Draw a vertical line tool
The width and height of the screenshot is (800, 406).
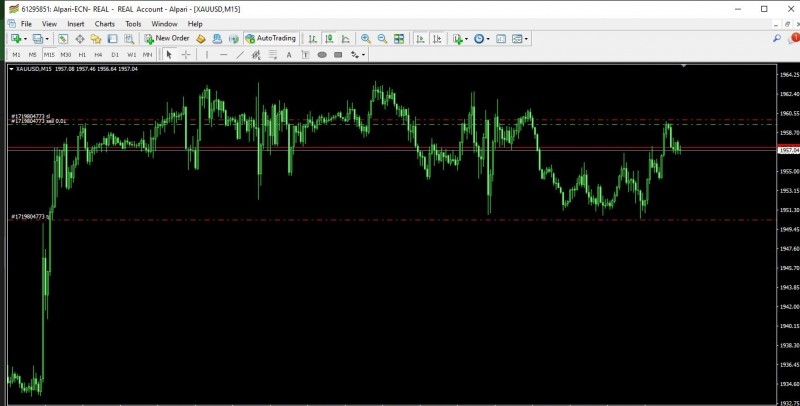click(207, 55)
